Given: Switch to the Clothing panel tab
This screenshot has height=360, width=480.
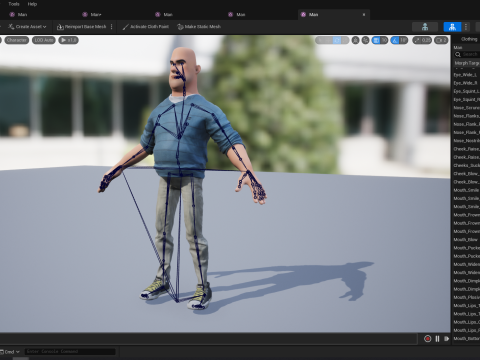Looking at the screenshot, I should click(469, 39).
